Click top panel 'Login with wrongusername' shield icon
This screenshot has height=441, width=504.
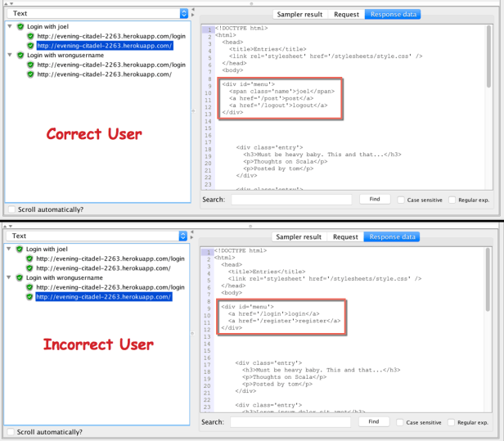[x=20, y=56]
